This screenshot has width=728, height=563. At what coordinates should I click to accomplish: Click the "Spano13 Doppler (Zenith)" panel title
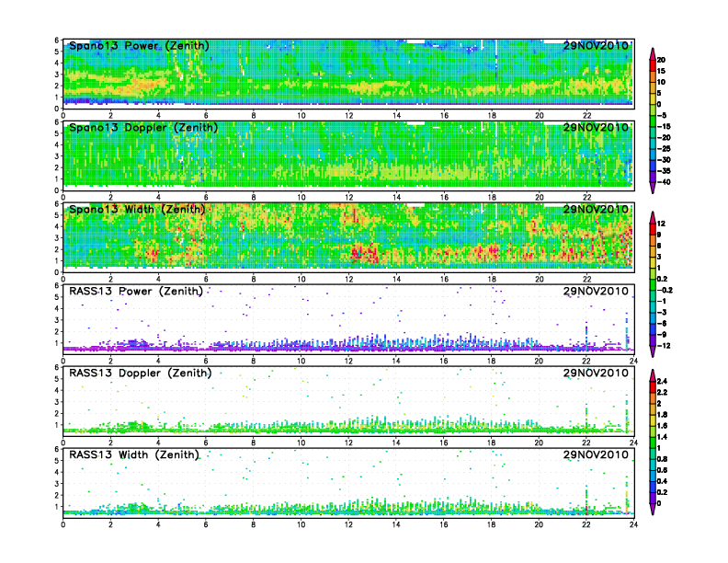click(x=143, y=127)
